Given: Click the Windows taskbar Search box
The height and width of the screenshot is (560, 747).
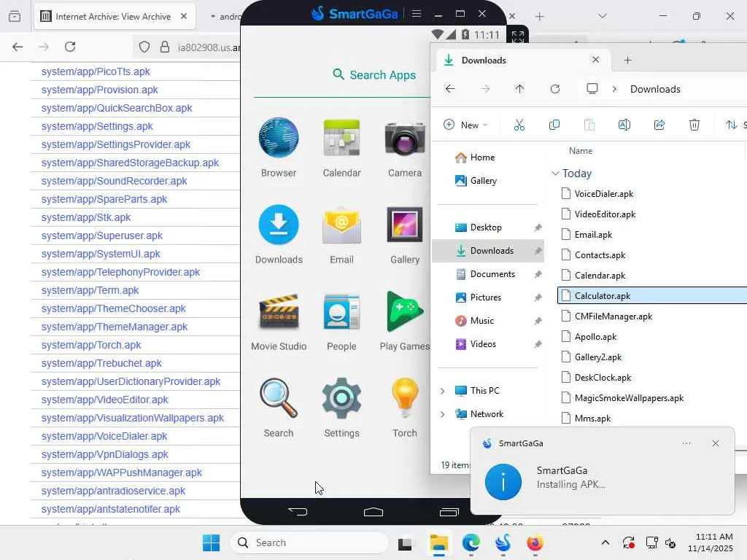Looking at the screenshot, I should click(x=309, y=542).
